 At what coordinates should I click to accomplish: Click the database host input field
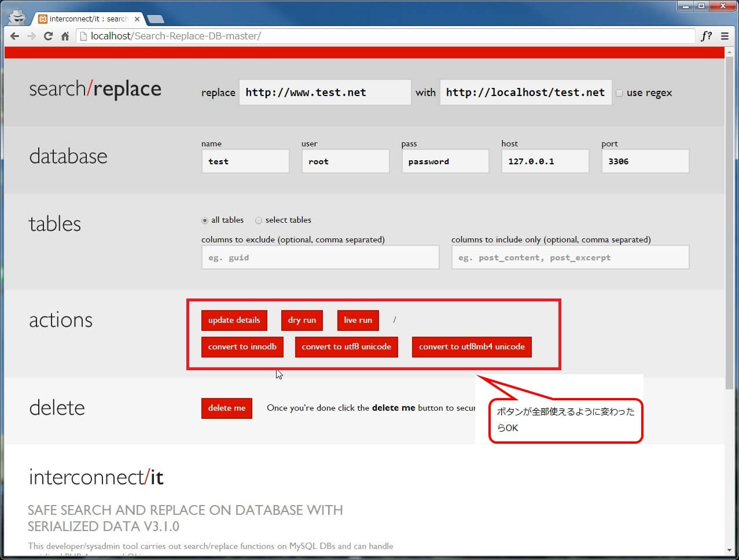coord(545,161)
